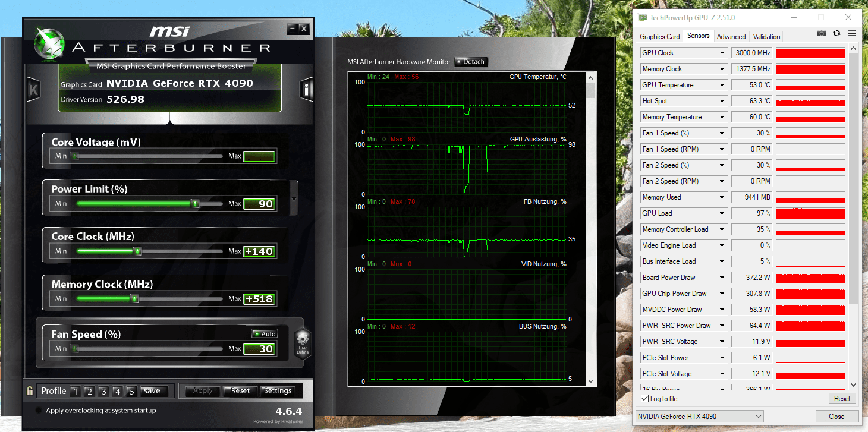
Task: Toggle the Log to file checkbox
Action: (x=645, y=399)
